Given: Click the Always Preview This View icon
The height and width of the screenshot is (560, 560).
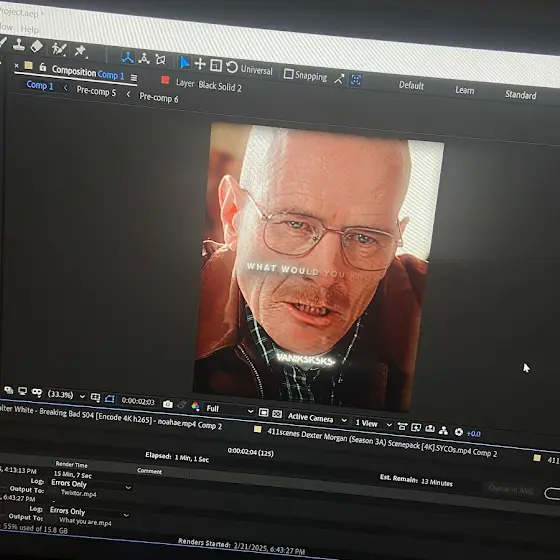Looking at the screenshot, I should (9, 390).
